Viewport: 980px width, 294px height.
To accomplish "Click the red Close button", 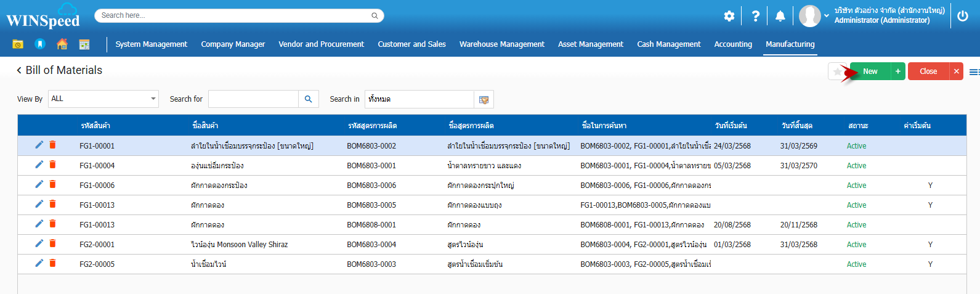I will coord(928,71).
